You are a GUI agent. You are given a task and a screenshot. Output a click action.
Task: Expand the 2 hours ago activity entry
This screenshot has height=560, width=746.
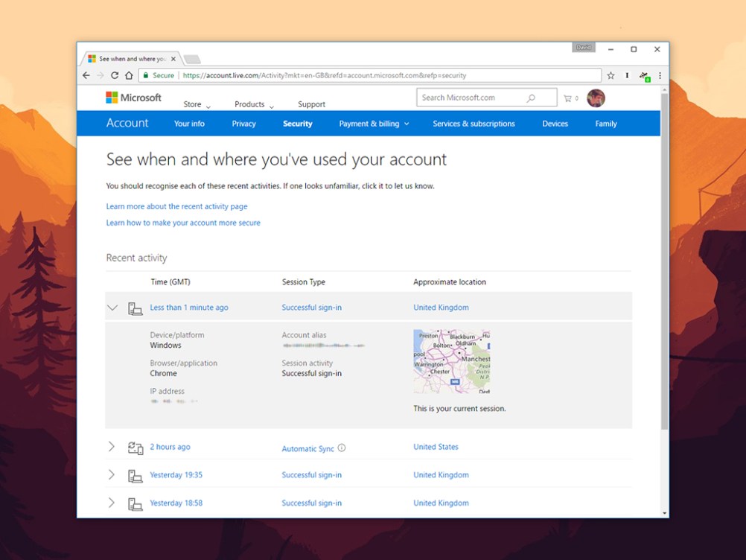[x=112, y=447]
